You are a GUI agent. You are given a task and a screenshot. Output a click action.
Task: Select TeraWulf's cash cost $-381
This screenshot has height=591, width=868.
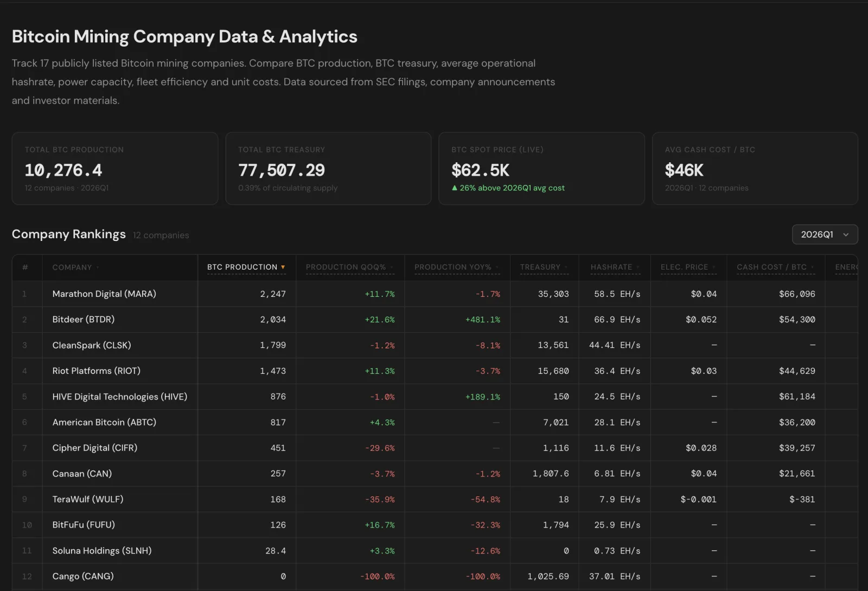802,499
